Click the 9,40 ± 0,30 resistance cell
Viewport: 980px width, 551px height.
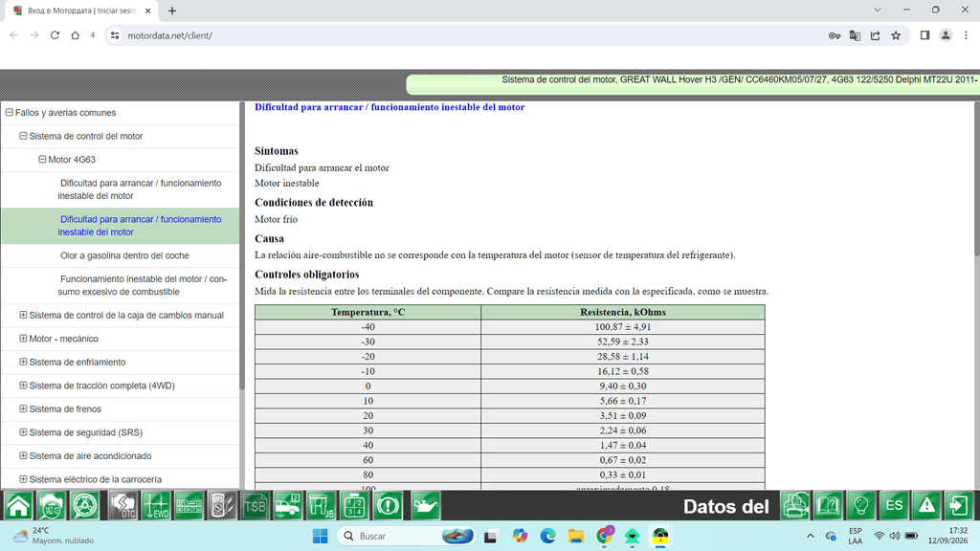point(622,386)
